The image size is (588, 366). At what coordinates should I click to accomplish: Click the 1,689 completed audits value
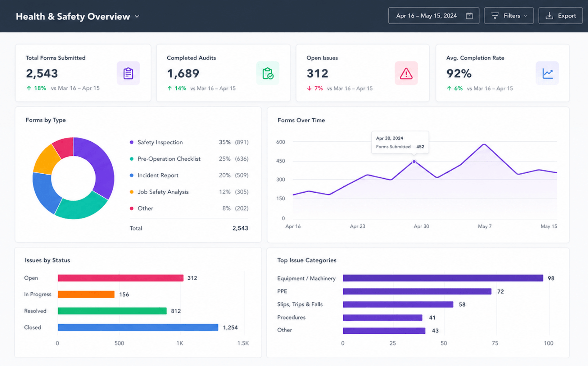click(x=183, y=73)
